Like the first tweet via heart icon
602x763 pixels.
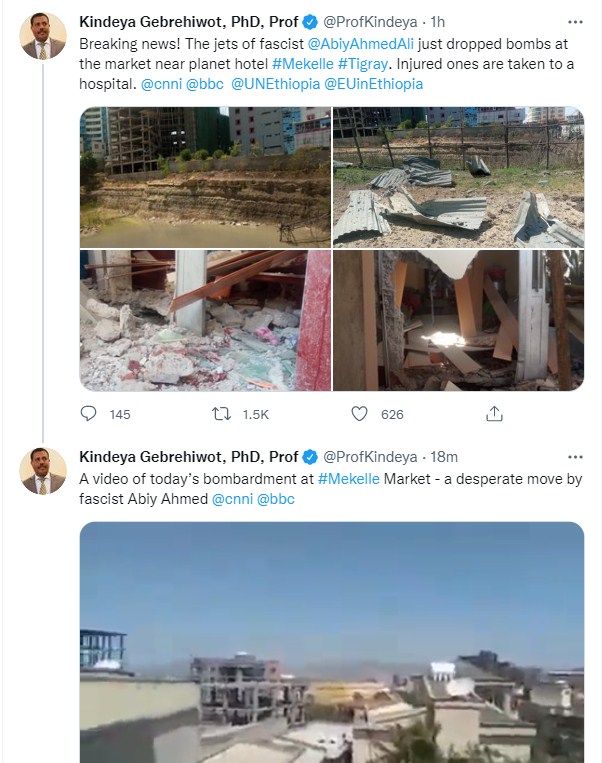click(x=359, y=413)
